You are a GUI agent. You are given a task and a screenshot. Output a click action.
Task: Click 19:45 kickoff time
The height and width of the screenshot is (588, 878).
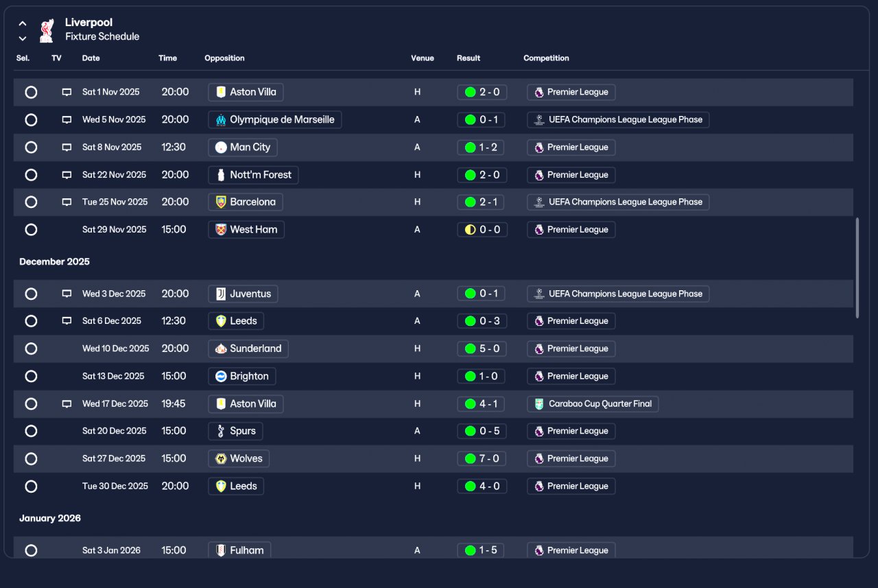click(x=174, y=404)
